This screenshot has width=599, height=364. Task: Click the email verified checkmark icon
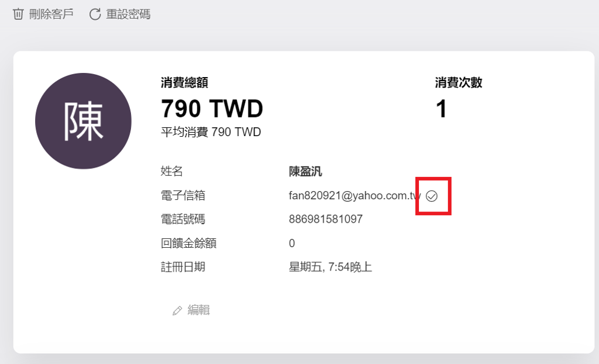click(x=432, y=196)
